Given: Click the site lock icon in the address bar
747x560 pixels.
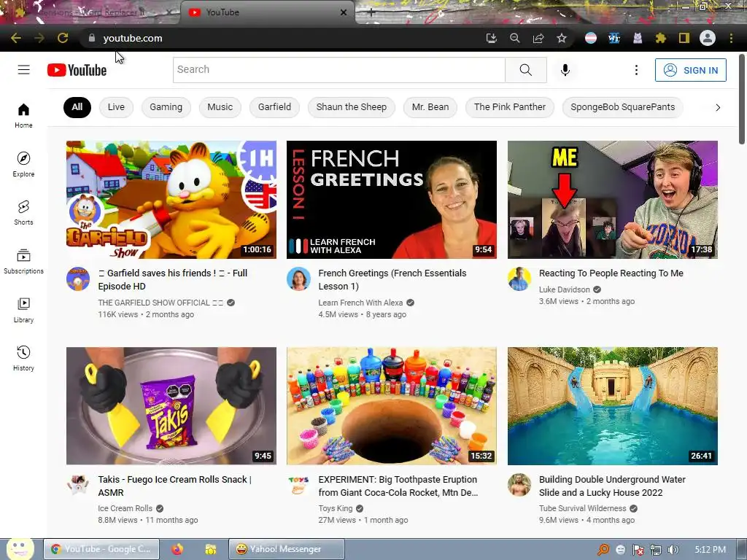Looking at the screenshot, I should [91, 38].
